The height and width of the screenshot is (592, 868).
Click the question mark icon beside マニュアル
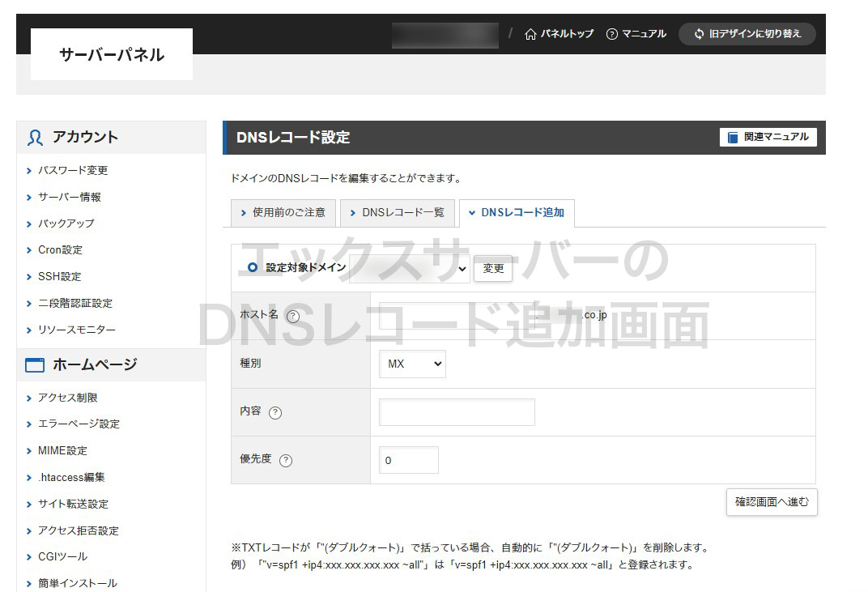611,34
